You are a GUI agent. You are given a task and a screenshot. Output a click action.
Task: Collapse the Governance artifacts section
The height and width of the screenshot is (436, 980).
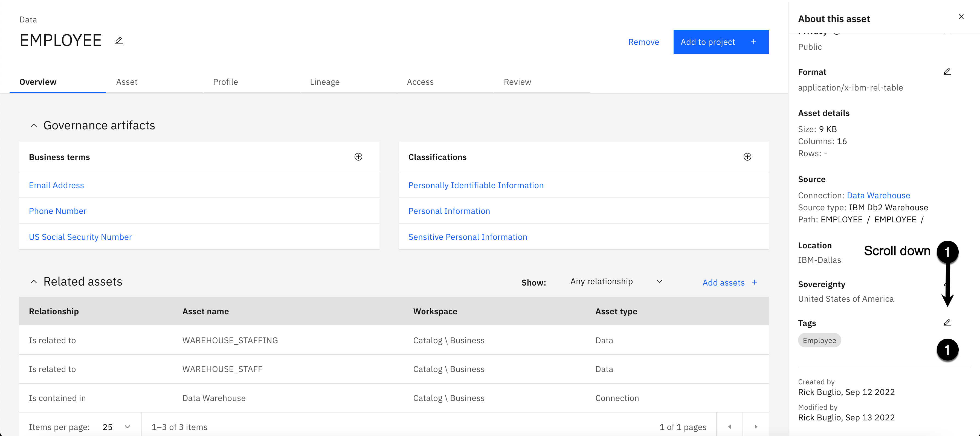pos(34,125)
